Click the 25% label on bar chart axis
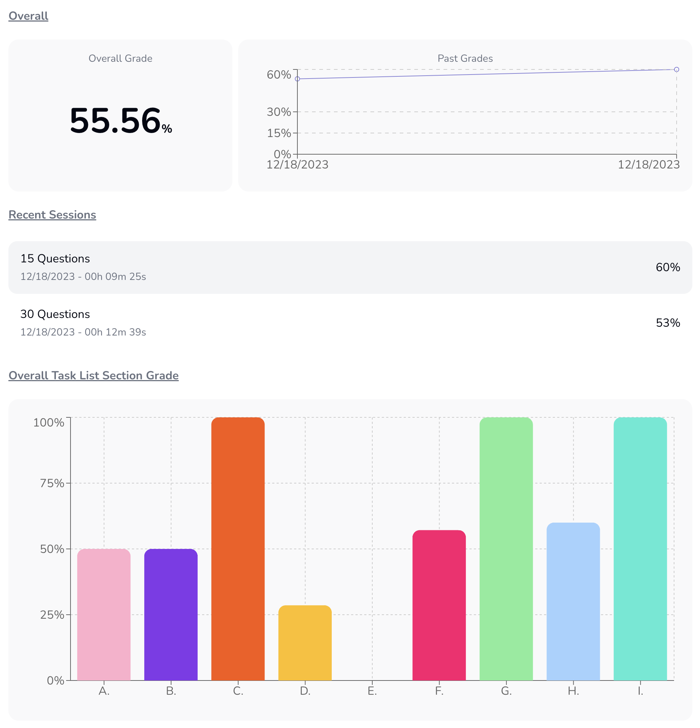700x728 pixels. 52,615
